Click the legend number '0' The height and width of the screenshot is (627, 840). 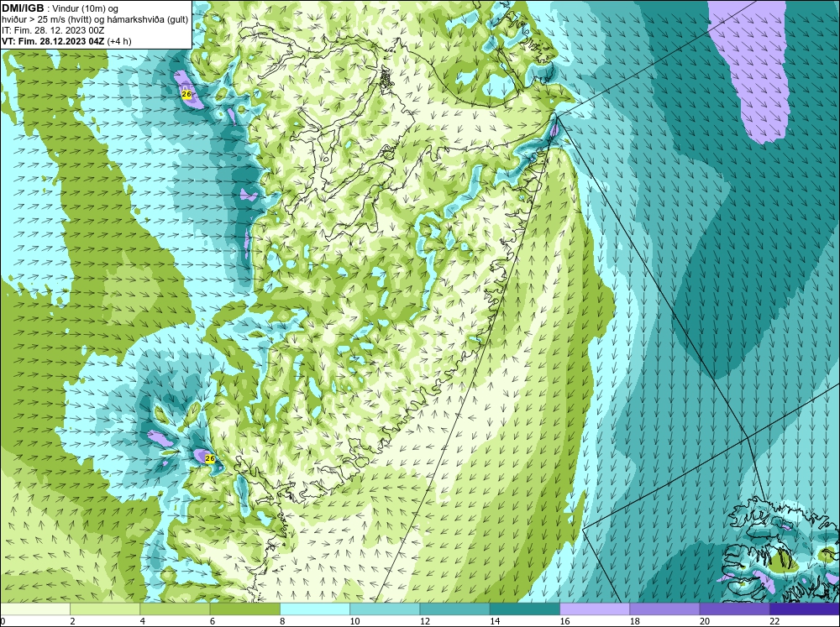coord(3,621)
